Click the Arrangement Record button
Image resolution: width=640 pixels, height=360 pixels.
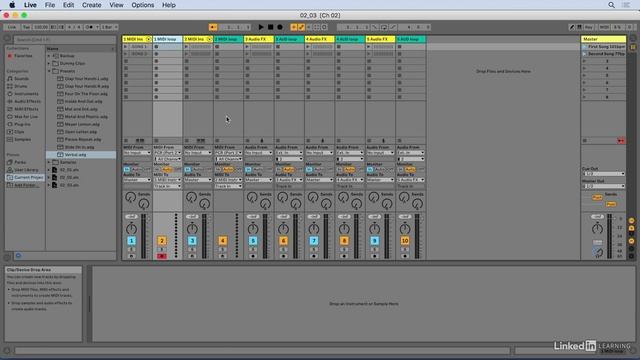click(280, 27)
